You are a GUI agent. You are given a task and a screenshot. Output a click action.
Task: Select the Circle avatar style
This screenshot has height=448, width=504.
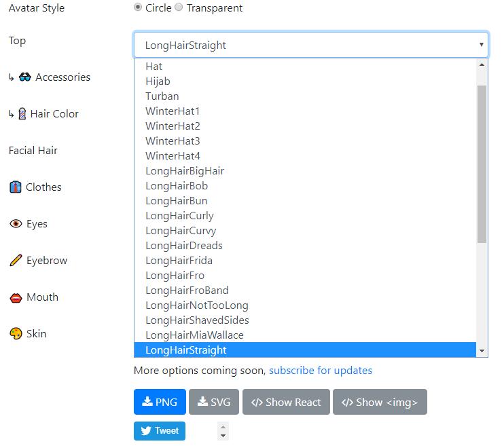click(139, 7)
